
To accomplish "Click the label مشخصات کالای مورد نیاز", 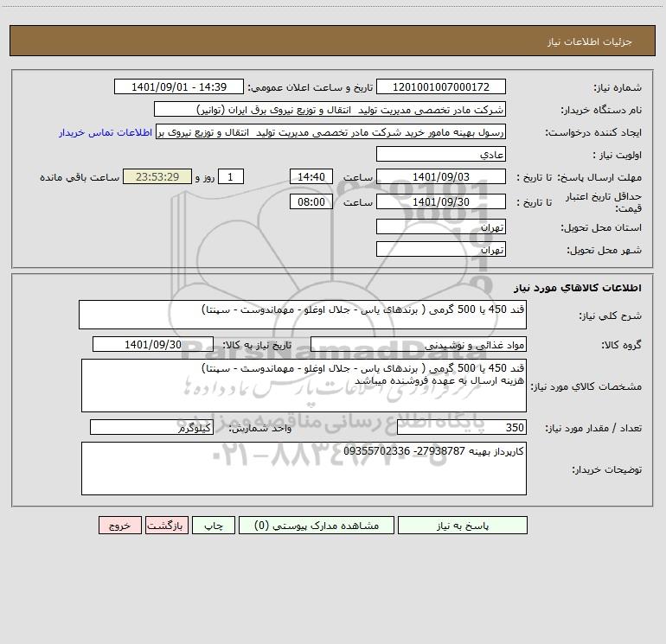I will tap(587, 386).
